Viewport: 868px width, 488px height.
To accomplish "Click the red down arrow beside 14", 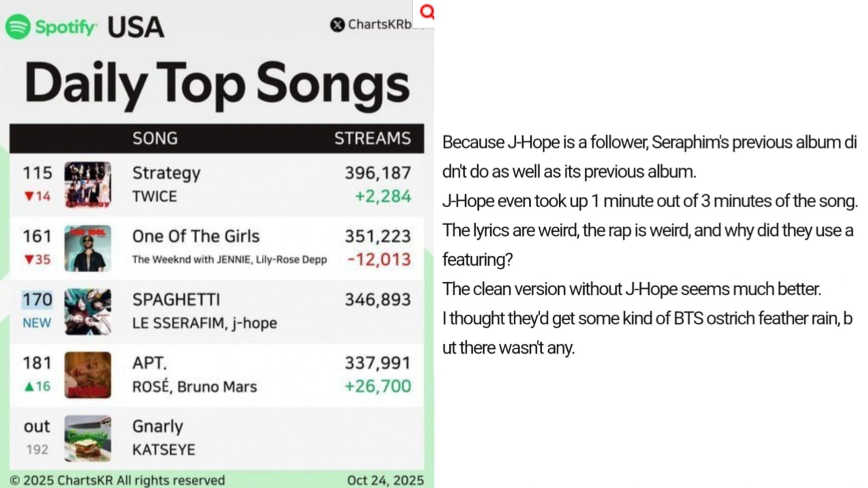I will pyautogui.click(x=29, y=196).
